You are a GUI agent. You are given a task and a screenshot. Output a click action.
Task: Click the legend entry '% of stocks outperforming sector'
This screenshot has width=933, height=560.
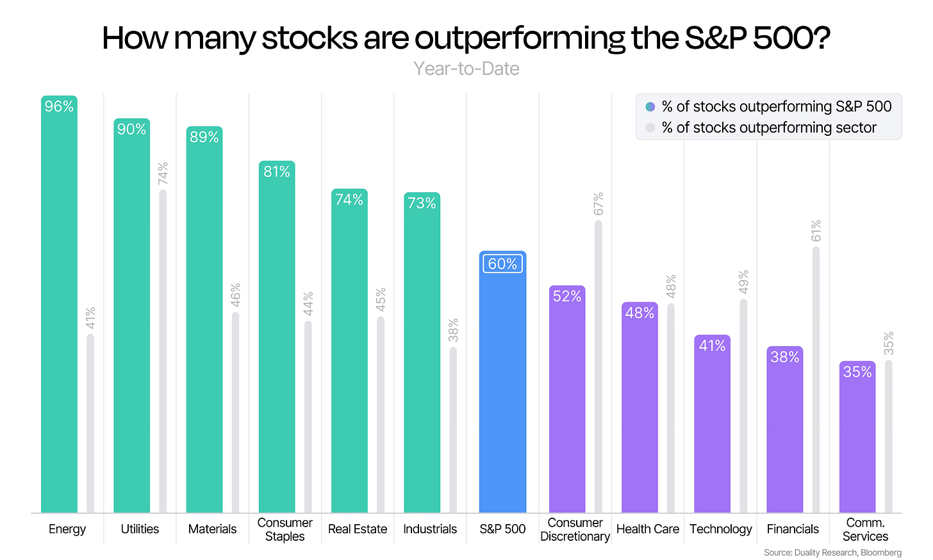tap(769, 128)
